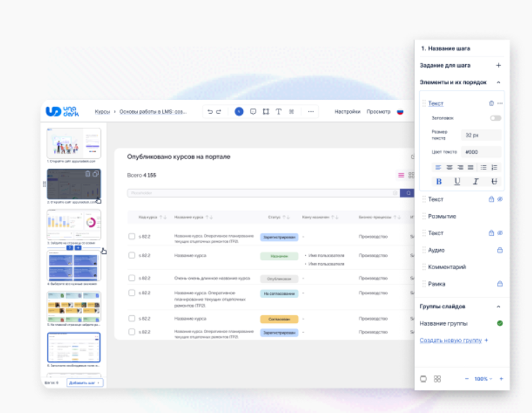Apply italic formatting to the text

tap(475, 182)
